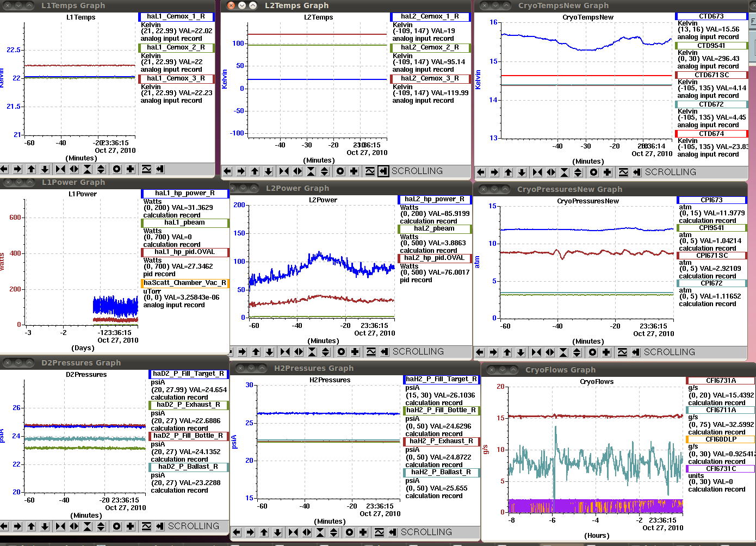Click the circle auto-scale icon in L1Temps

click(x=117, y=169)
